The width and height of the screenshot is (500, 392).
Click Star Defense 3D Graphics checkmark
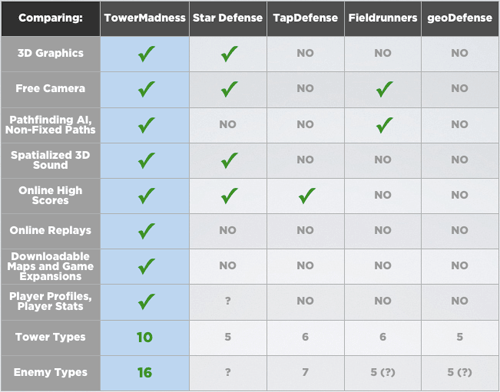pos(229,53)
